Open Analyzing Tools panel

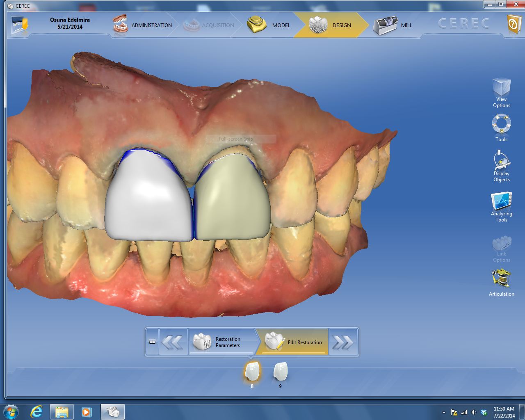[501, 206]
